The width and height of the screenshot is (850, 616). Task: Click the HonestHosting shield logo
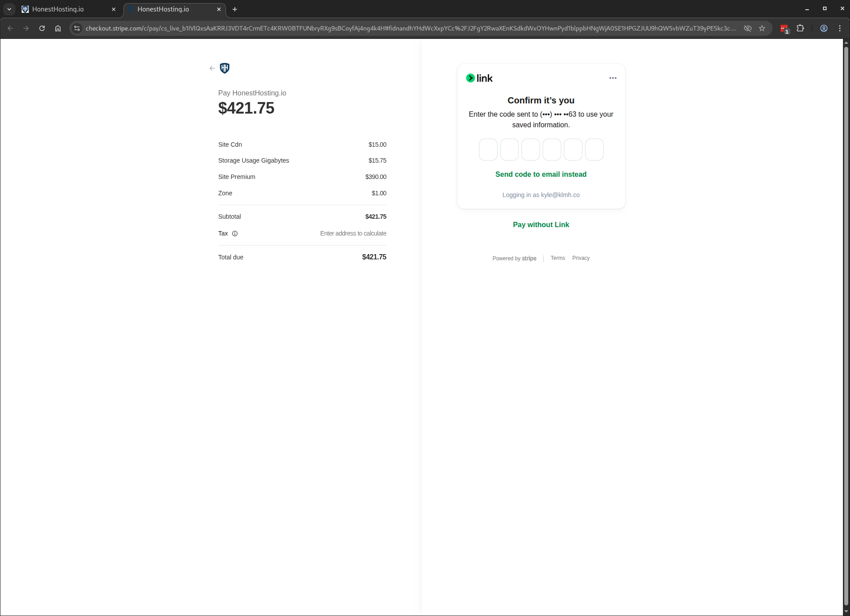(225, 68)
